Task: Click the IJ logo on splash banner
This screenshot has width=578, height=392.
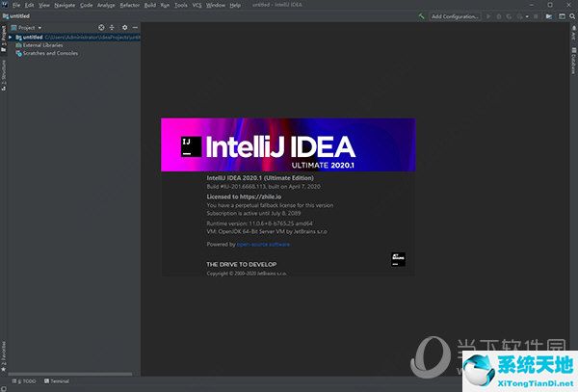Action: (191, 146)
